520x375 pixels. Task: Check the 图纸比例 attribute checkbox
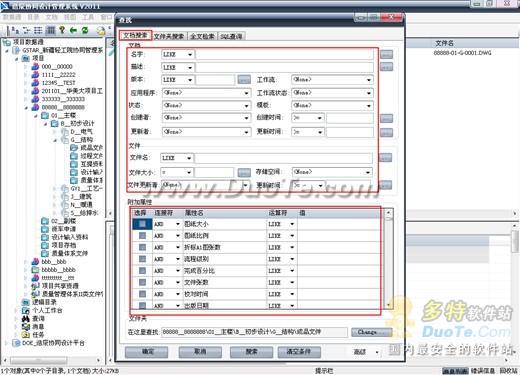pyautogui.click(x=142, y=236)
